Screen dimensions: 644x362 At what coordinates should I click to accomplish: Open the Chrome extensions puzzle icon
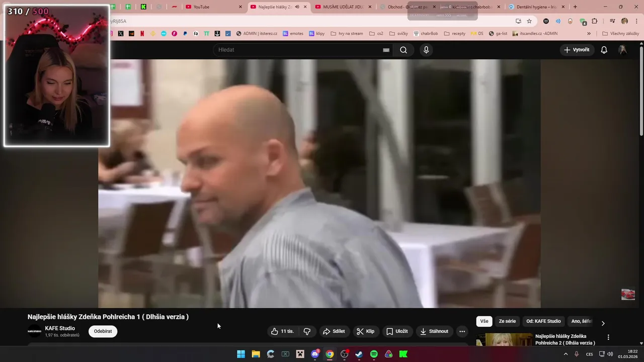[595, 21]
